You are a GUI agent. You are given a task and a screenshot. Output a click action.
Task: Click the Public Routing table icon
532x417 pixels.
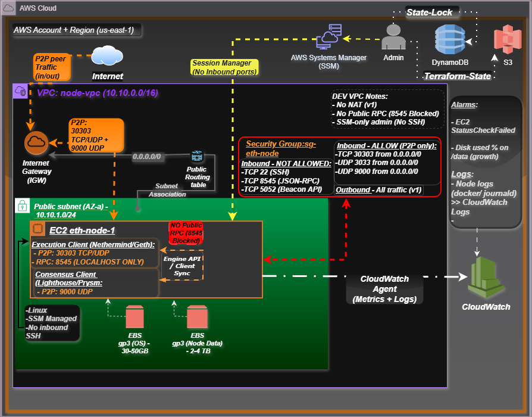[x=197, y=157]
